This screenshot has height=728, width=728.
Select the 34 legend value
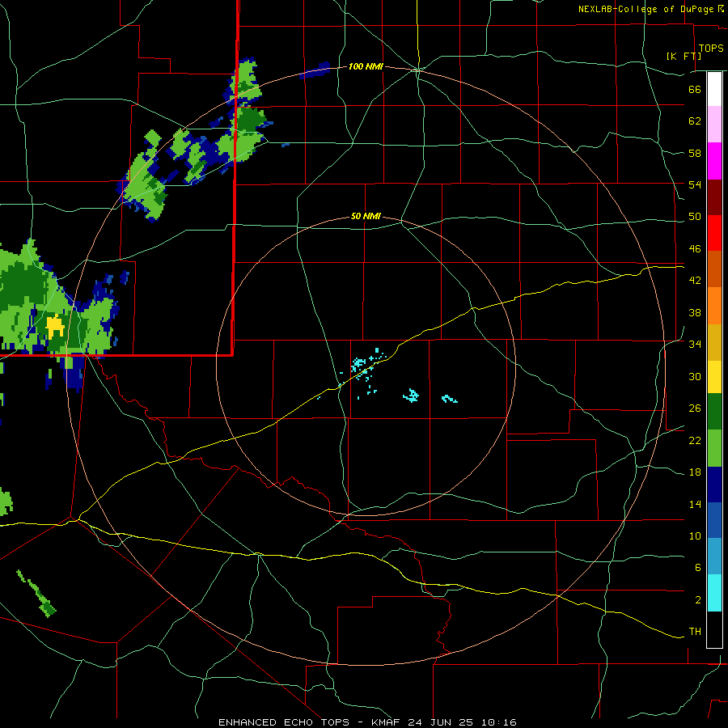pos(695,344)
